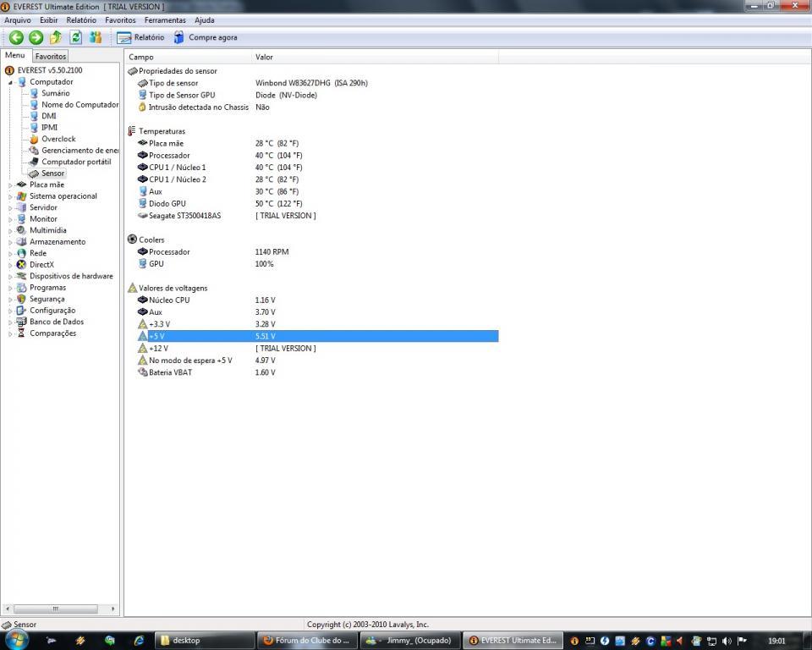Click the Computador portátil laptop icon

34,162
